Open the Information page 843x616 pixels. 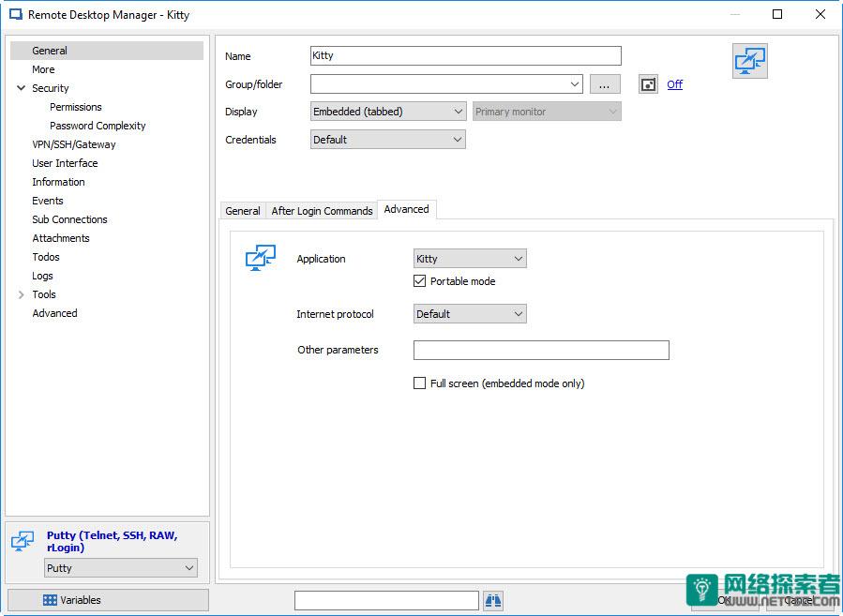pos(58,182)
